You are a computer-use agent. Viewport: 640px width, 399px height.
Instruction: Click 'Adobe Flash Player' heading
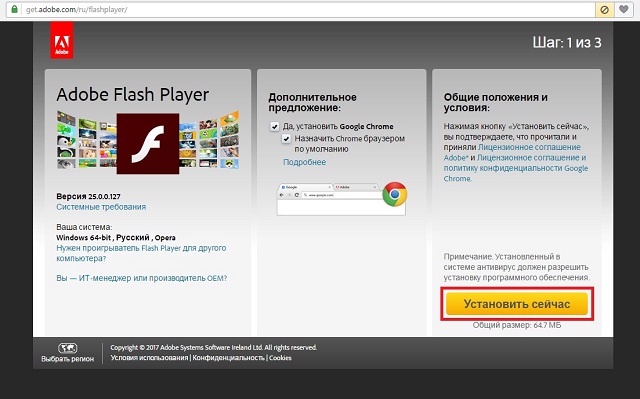click(x=133, y=94)
